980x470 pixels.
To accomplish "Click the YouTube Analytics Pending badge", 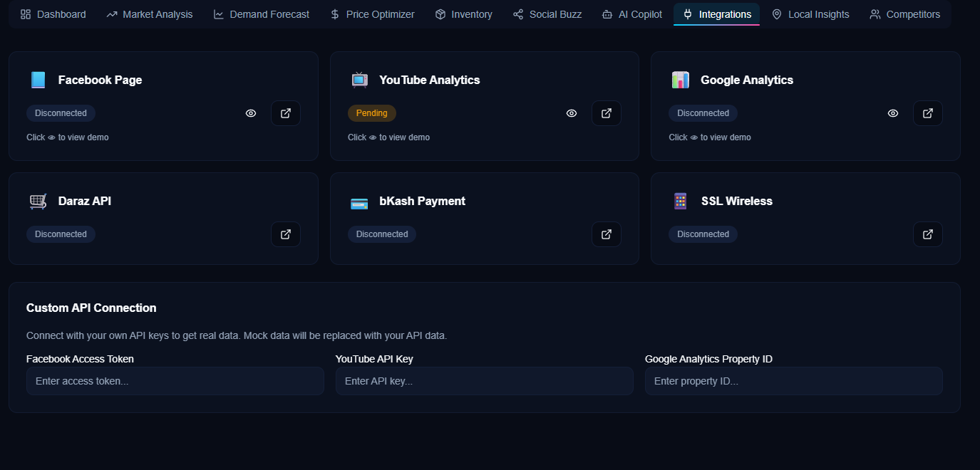I will (x=372, y=113).
